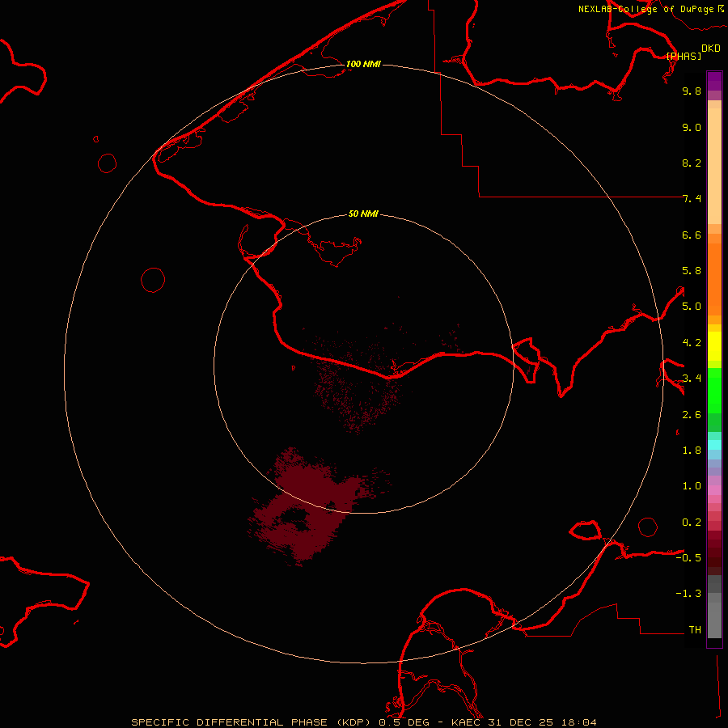Click the 7.4 scale value label
The image size is (728, 728).
tap(691, 199)
